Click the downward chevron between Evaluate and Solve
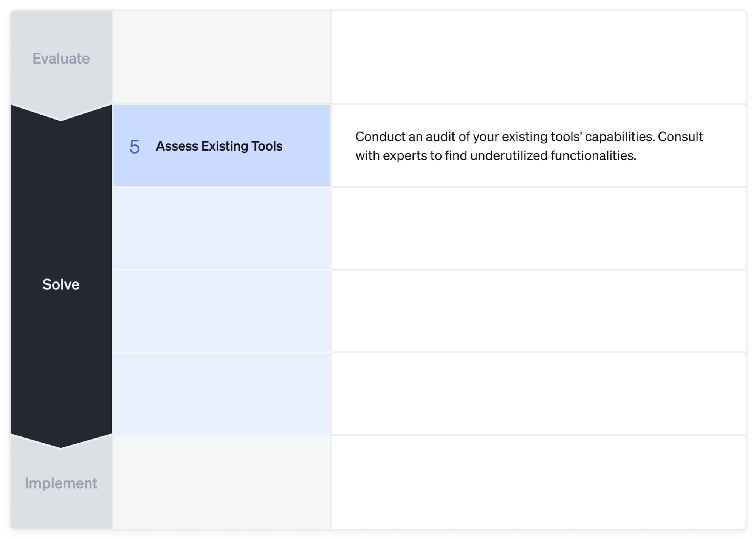This screenshot has height=539, width=756. pos(61,114)
